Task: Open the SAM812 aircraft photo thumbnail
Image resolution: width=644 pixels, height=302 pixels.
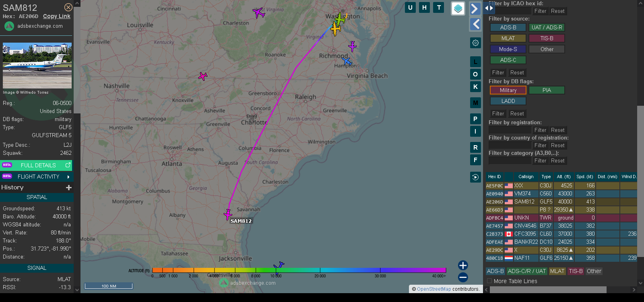Action: [37, 66]
